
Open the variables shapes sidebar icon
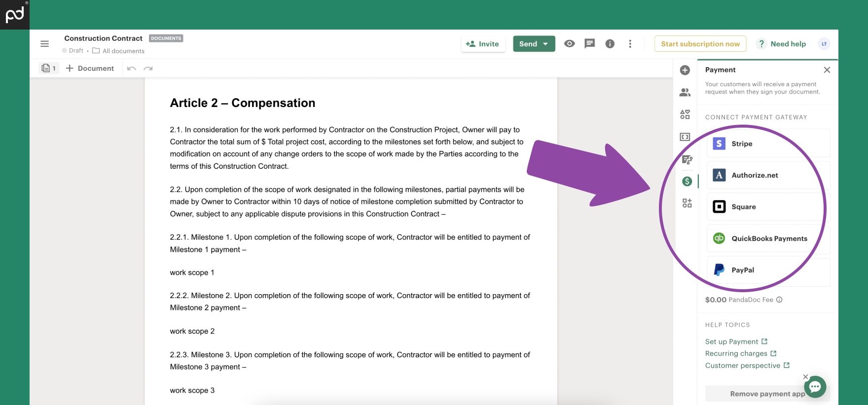(x=685, y=114)
